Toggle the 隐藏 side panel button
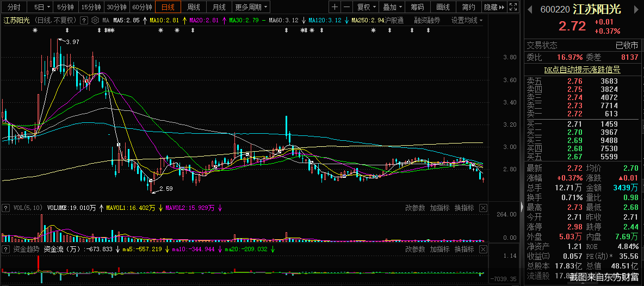Viewport: 644px width, 286px height. coord(494,7)
